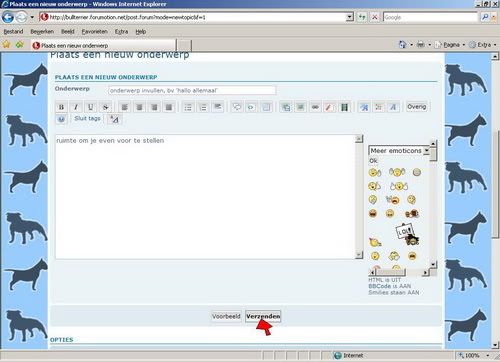This screenshot has width=500, height=362.
Task: Apply strikethrough formatting button
Action: tap(105, 107)
